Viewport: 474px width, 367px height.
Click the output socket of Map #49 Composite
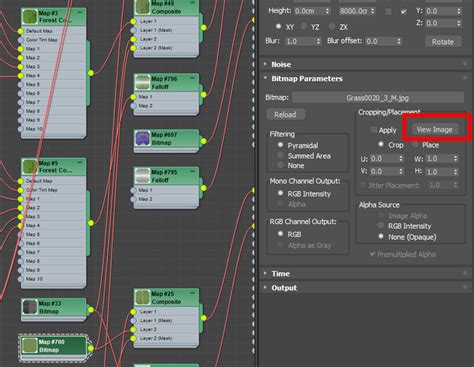pos(203,27)
